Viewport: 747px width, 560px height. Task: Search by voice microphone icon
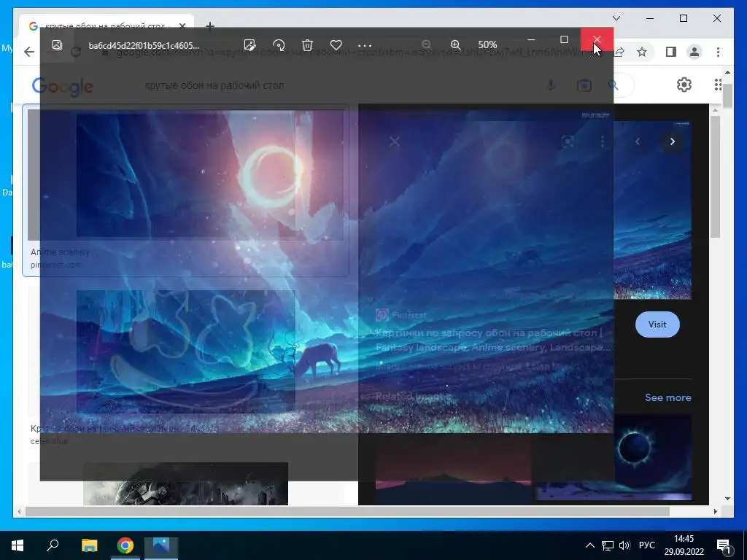(x=551, y=85)
